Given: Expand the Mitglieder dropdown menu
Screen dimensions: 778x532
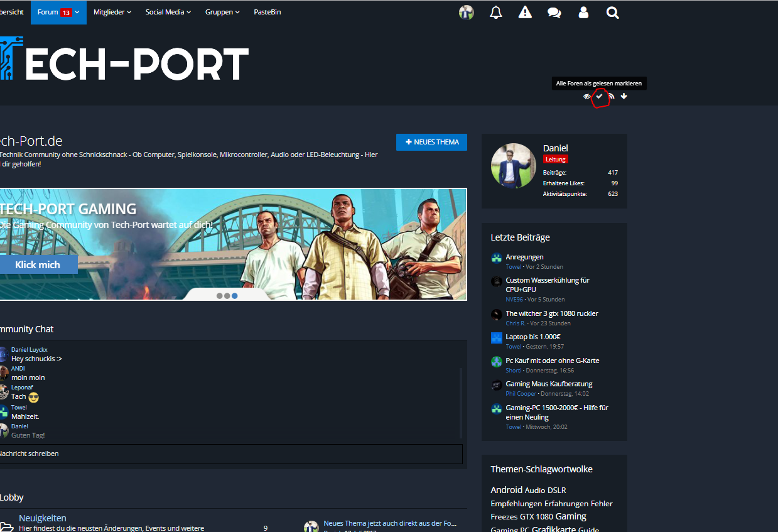Looking at the screenshot, I should click(x=112, y=12).
